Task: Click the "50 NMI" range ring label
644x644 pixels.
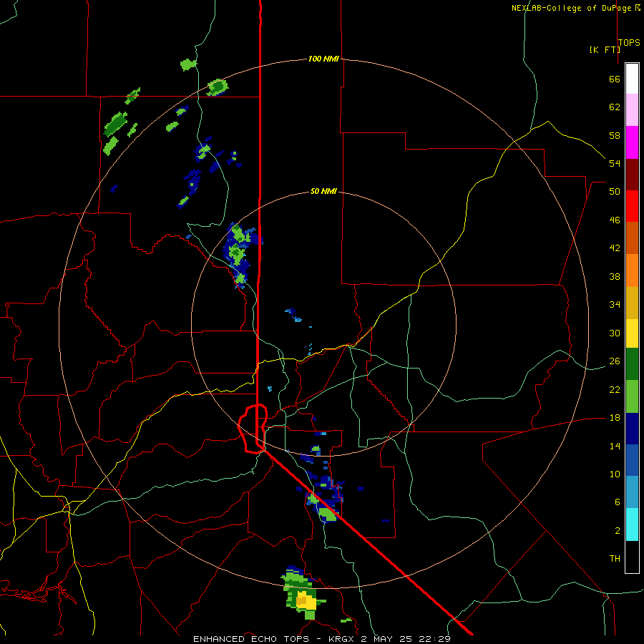Action: pos(323,191)
